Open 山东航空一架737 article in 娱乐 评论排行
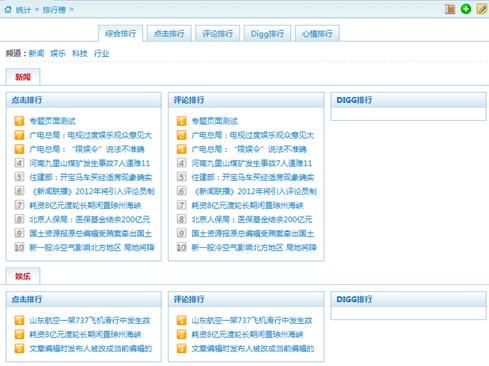 [252, 320]
